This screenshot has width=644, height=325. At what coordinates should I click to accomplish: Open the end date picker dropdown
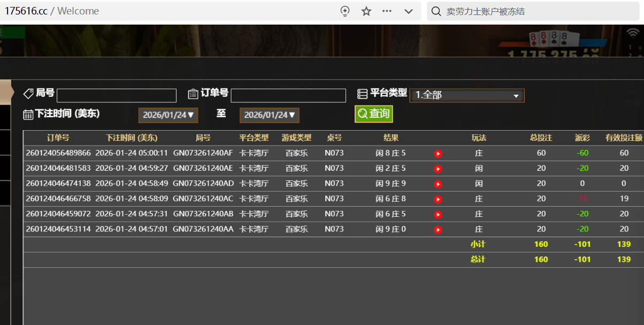[270, 115]
